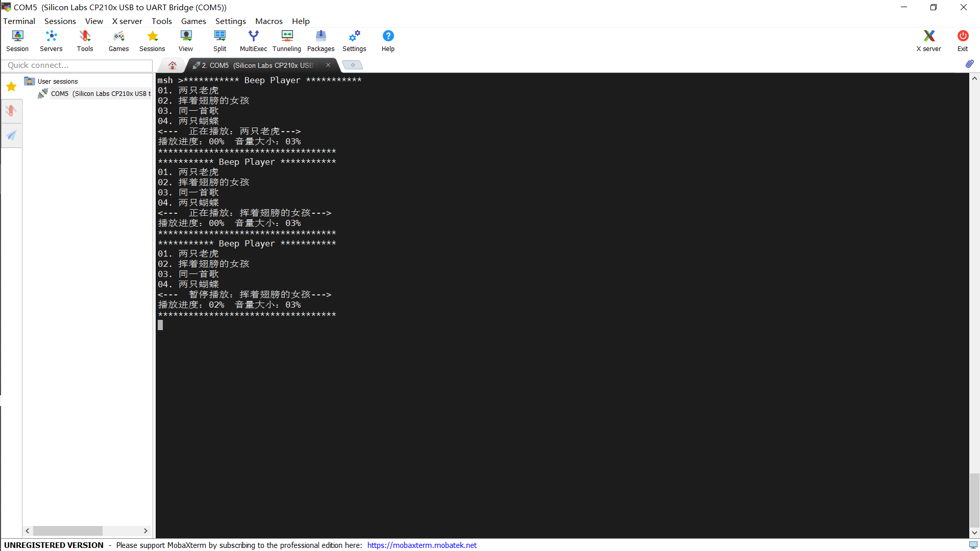Open a new tab with the plus button

[x=352, y=65]
